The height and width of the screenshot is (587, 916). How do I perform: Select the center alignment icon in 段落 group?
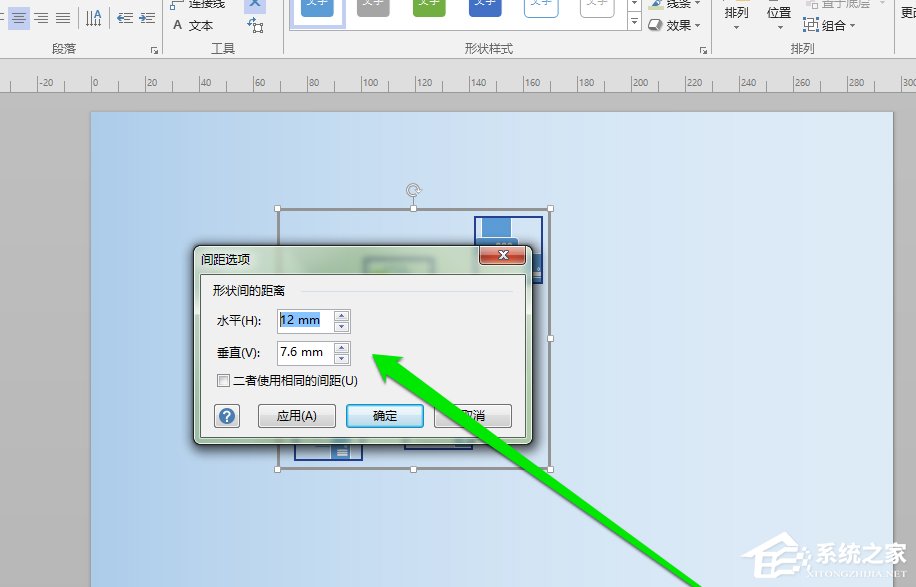[20, 18]
